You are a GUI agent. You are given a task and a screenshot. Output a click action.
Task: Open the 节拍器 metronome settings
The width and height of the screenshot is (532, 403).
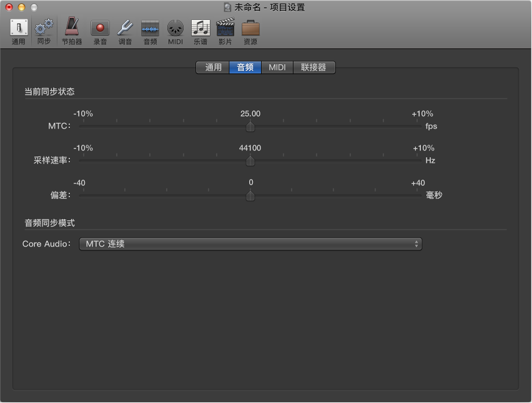coord(72,32)
